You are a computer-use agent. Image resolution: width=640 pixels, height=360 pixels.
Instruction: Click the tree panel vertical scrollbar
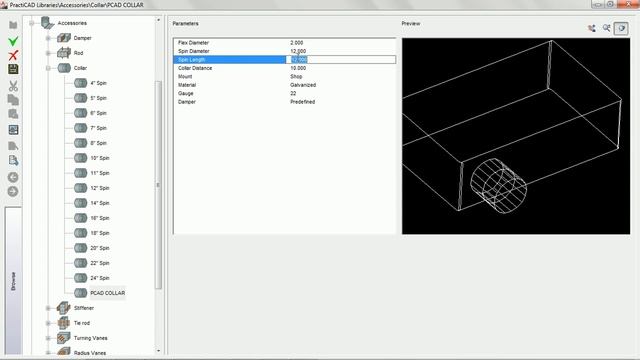158,185
